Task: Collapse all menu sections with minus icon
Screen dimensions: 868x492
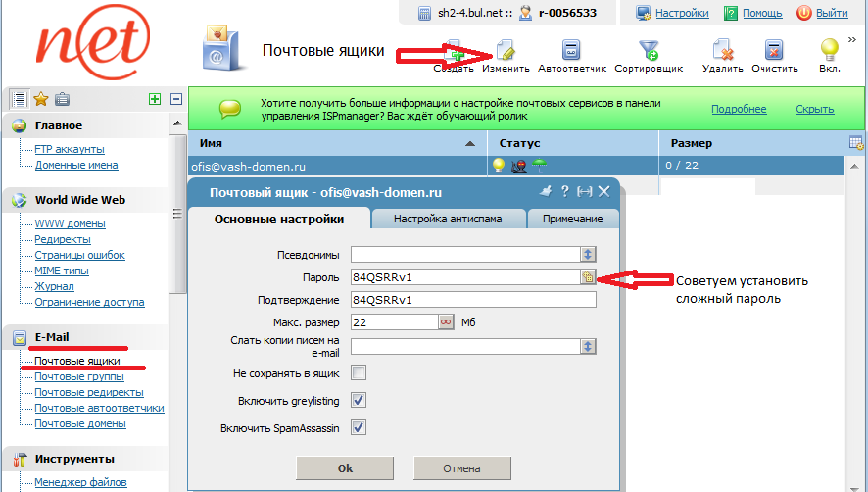Action: coord(176,99)
